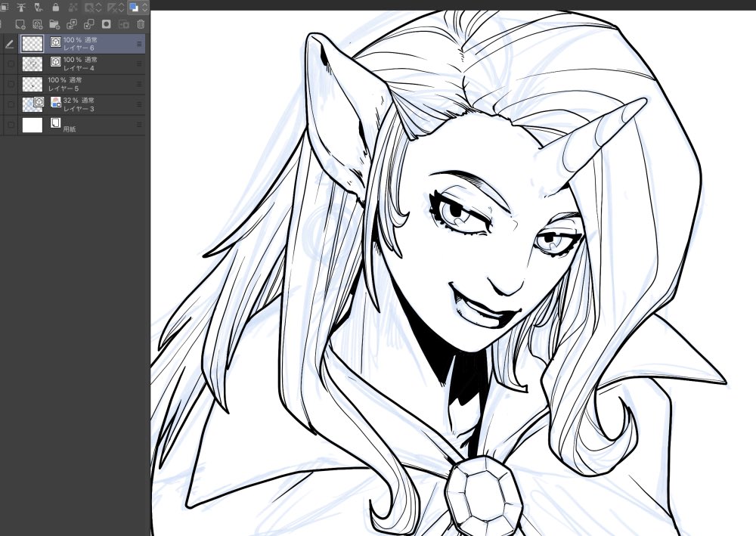Grab the handle grip on レイヤー 6 row

click(x=139, y=44)
